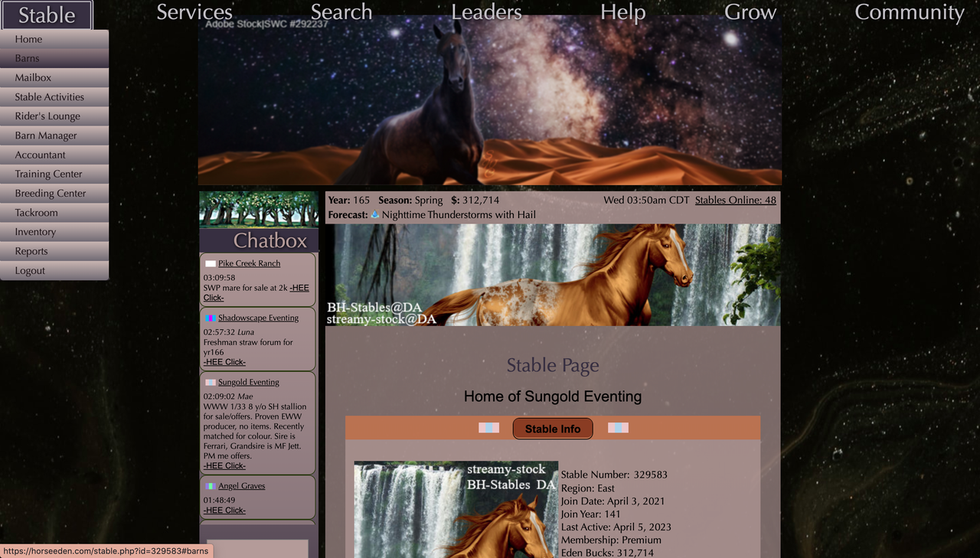Image resolution: width=980 pixels, height=558 pixels.
Task: Click the streamy-stock horse banner image
Action: point(551,274)
